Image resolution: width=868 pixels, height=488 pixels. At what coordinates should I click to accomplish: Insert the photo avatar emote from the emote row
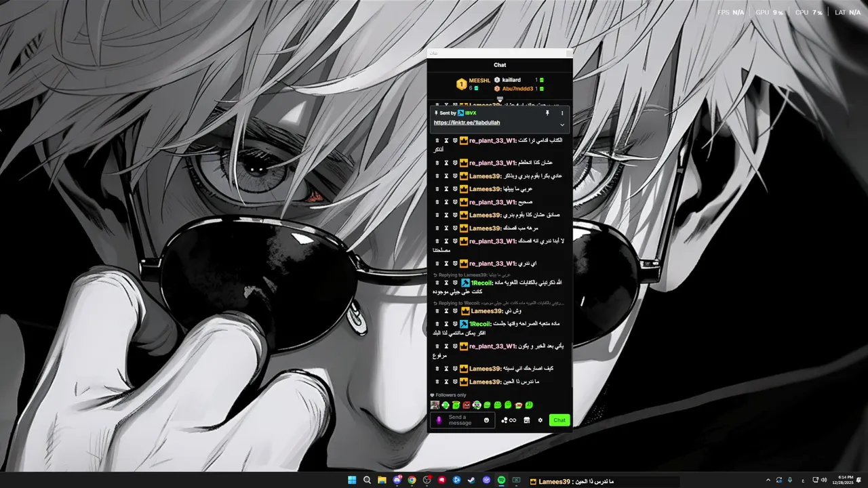[x=435, y=405]
